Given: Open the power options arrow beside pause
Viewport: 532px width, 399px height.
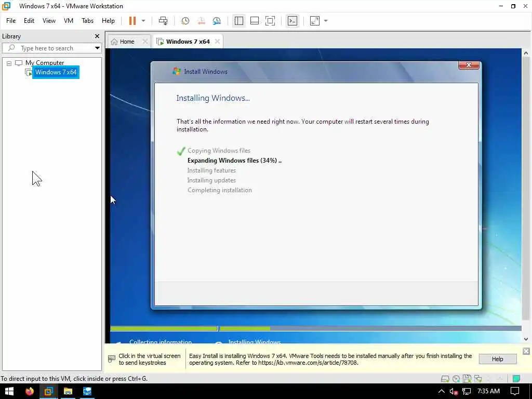Looking at the screenshot, I should (143, 21).
